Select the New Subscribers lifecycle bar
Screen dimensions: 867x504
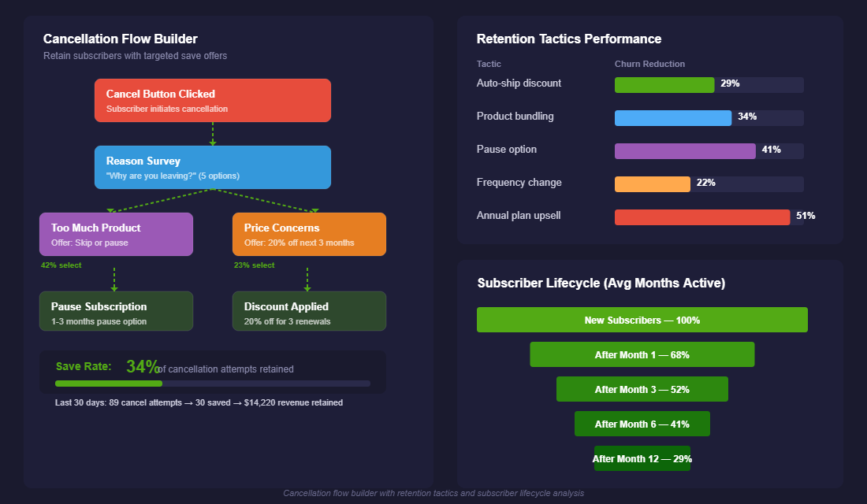[642, 320]
